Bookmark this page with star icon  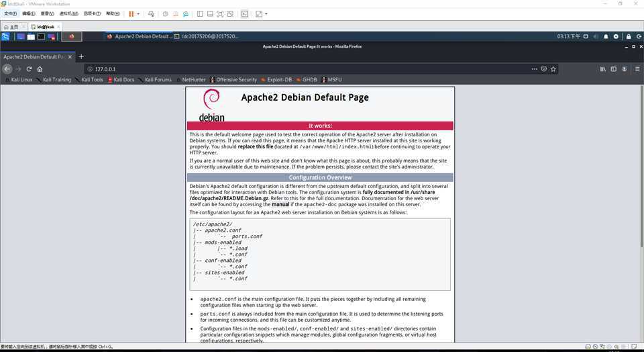[553, 69]
